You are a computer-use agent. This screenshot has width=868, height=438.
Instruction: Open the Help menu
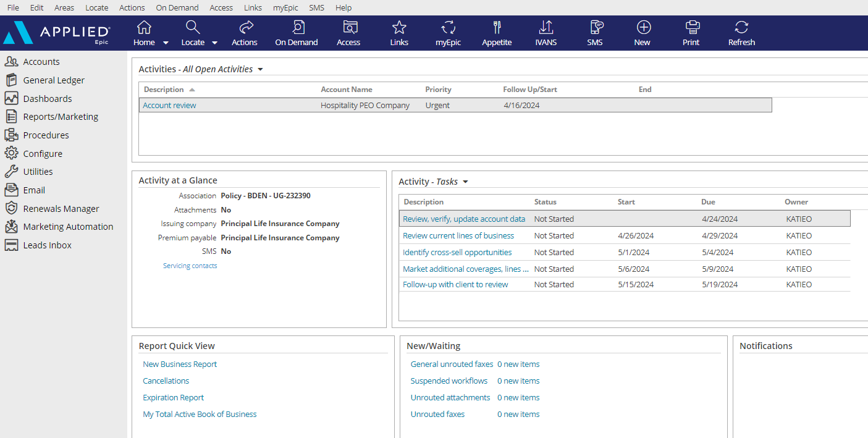343,7
